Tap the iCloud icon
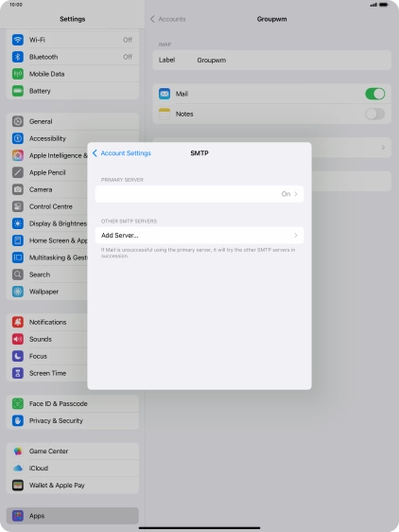This screenshot has height=532, width=399. pyautogui.click(x=18, y=469)
